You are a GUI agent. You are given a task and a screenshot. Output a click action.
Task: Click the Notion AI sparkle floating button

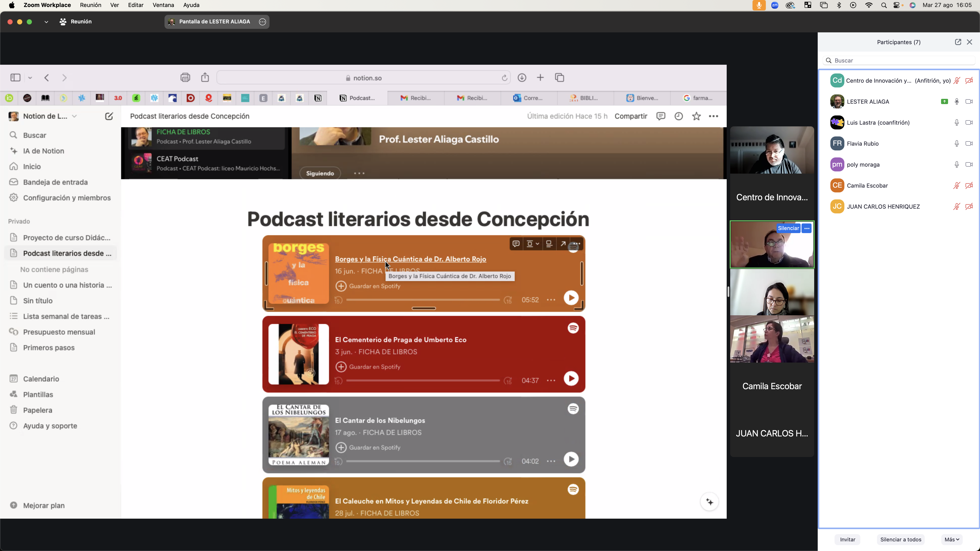tap(709, 502)
